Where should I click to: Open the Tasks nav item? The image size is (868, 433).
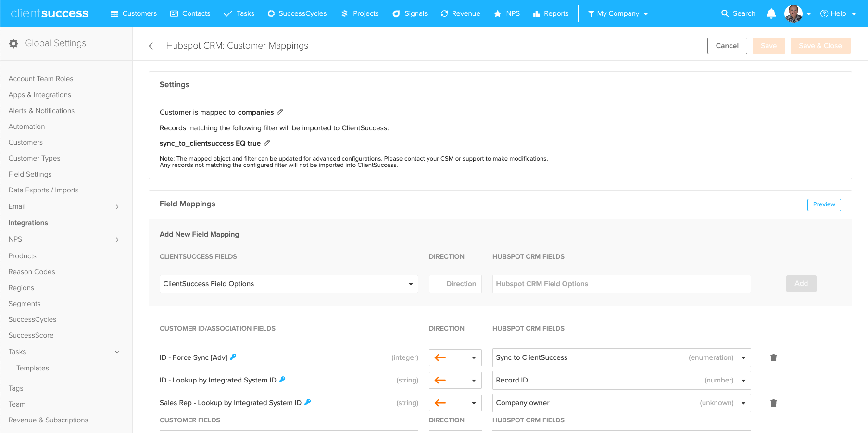click(239, 13)
